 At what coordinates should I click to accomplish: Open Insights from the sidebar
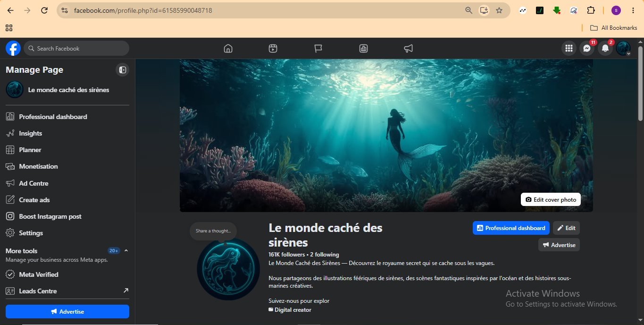point(67,133)
